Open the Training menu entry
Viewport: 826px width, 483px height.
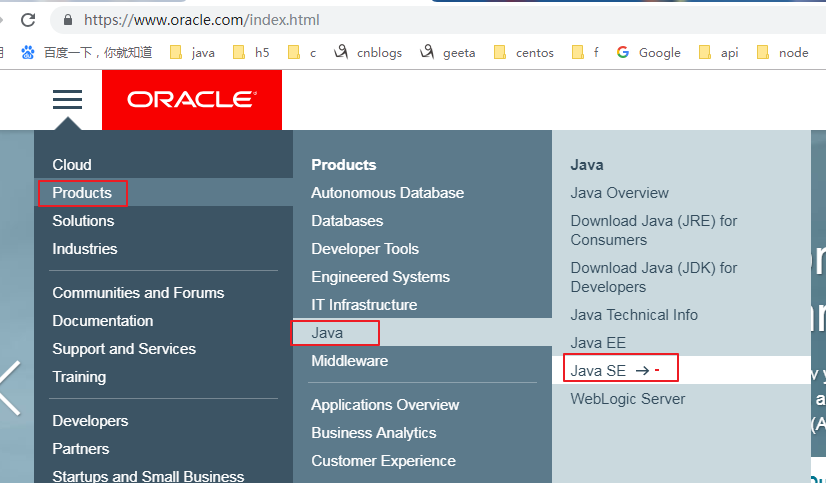(x=79, y=377)
